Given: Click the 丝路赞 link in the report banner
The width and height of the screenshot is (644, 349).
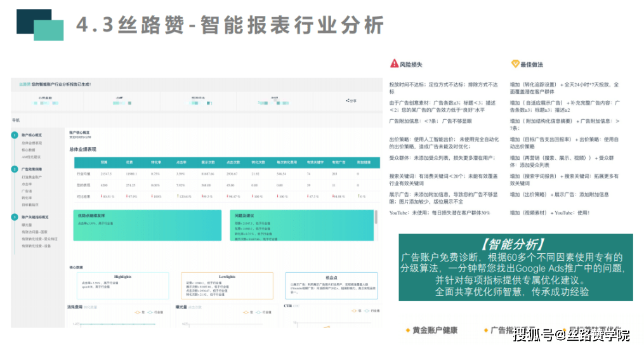Looking at the screenshot, I should pyautogui.click(x=25, y=84).
